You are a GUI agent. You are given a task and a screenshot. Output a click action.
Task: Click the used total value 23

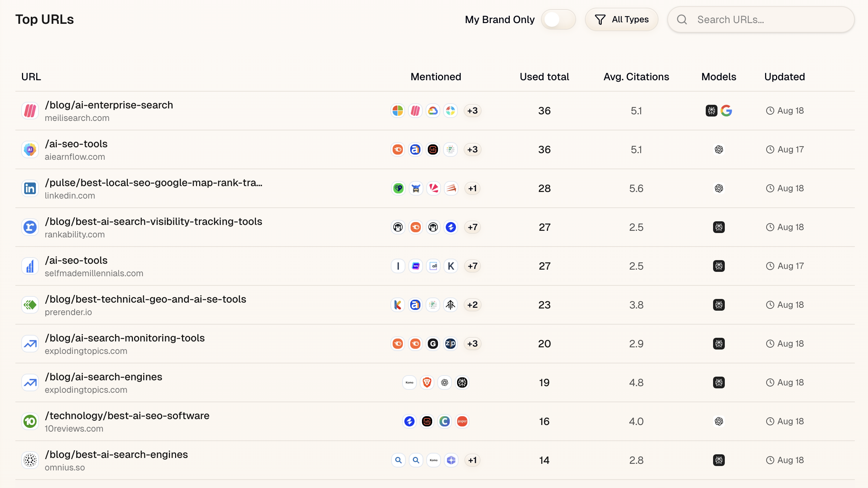coord(544,305)
